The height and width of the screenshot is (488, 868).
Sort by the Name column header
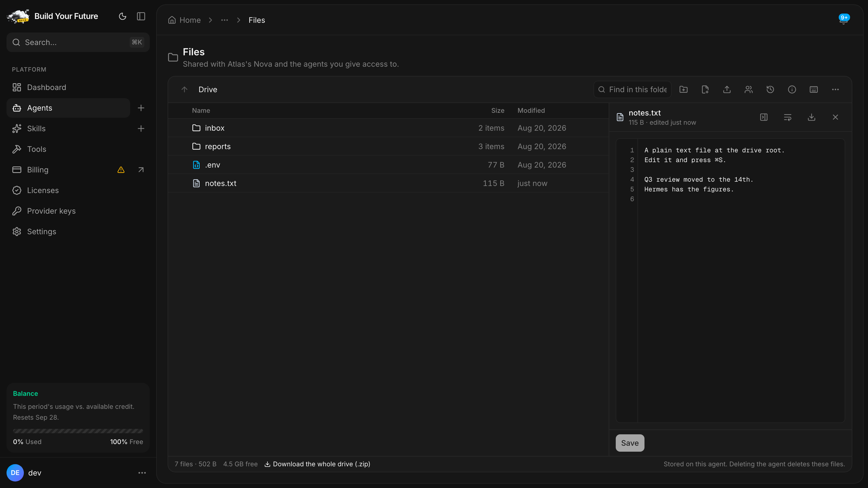(201, 110)
